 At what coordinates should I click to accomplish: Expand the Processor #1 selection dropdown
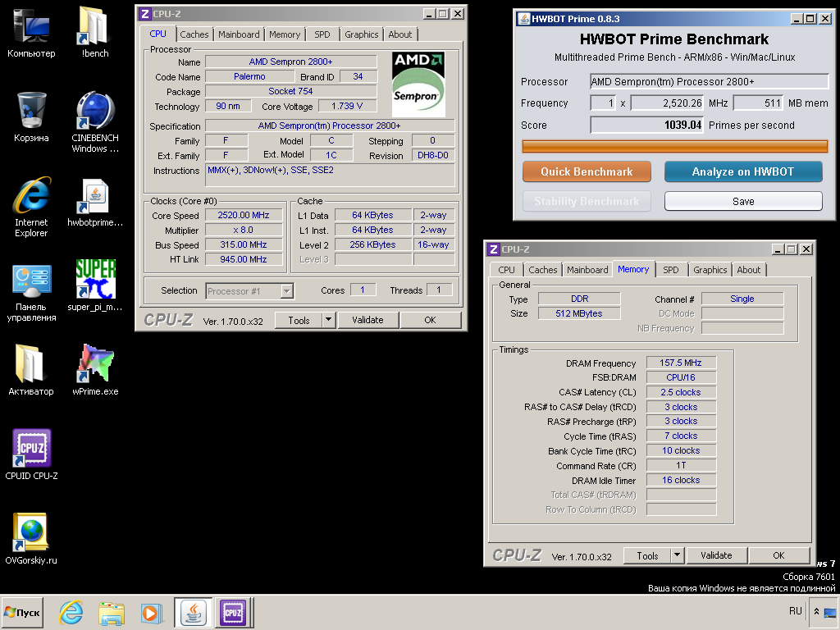pos(287,291)
